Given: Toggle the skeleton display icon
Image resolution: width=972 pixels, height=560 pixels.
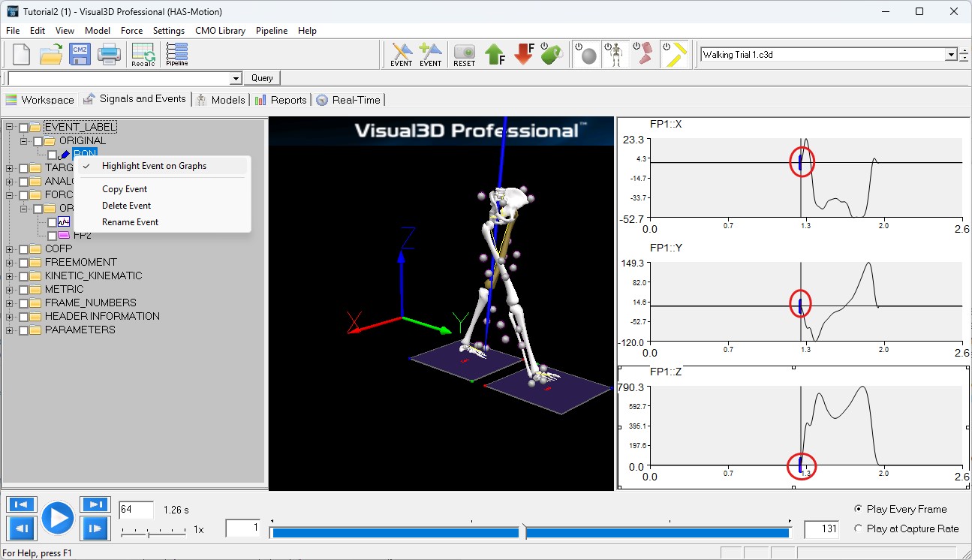Looking at the screenshot, I should (x=615, y=55).
